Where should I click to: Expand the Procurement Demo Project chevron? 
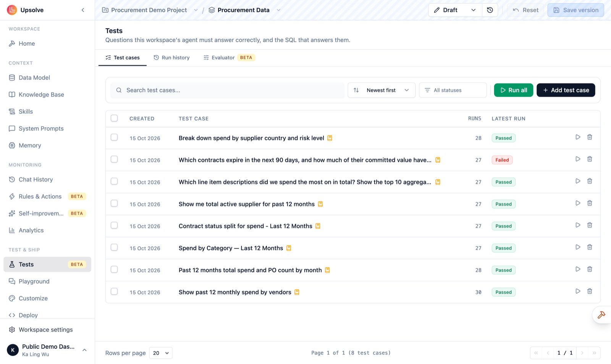click(x=196, y=10)
